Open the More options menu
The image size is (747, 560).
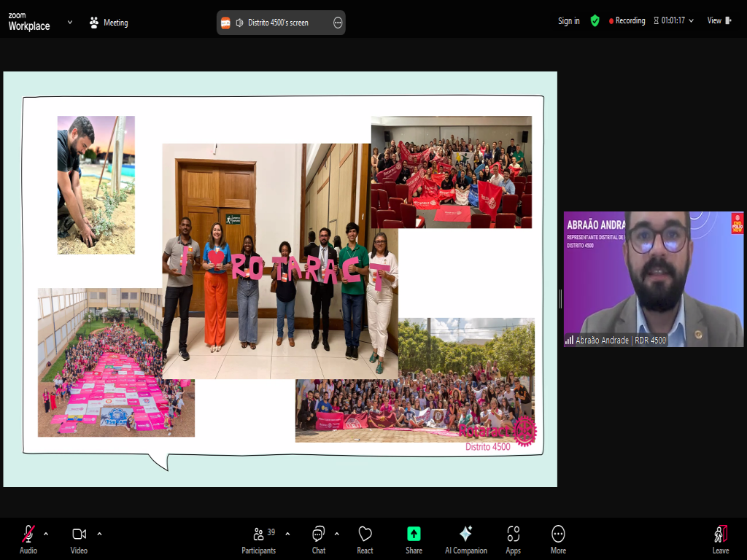pyautogui.click(x=558, y=538)
